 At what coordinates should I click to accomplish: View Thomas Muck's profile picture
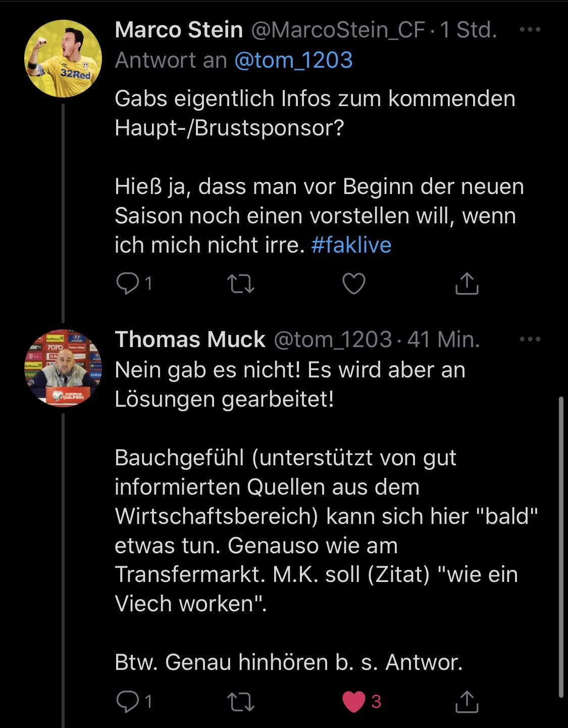(63, 368)
